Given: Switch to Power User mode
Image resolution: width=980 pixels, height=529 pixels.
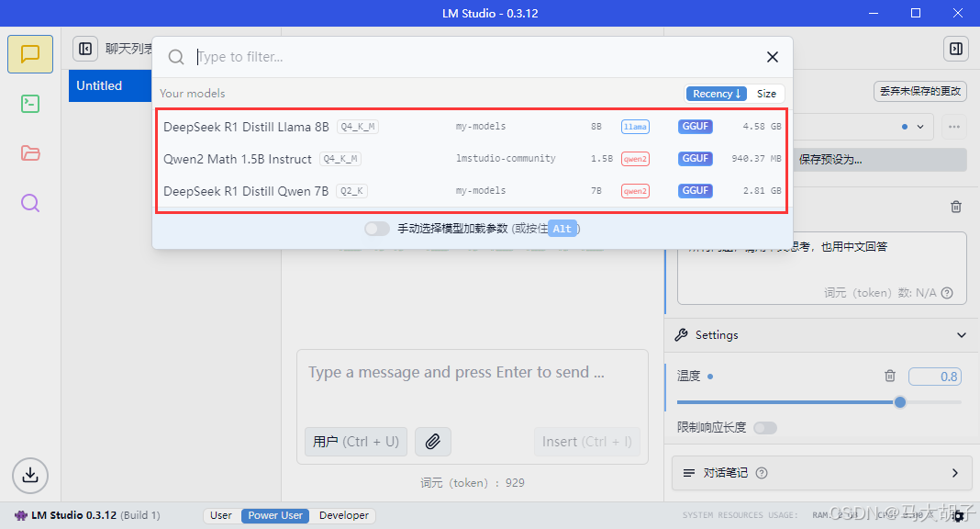Looking at the screenshot, I should [275, 515].
